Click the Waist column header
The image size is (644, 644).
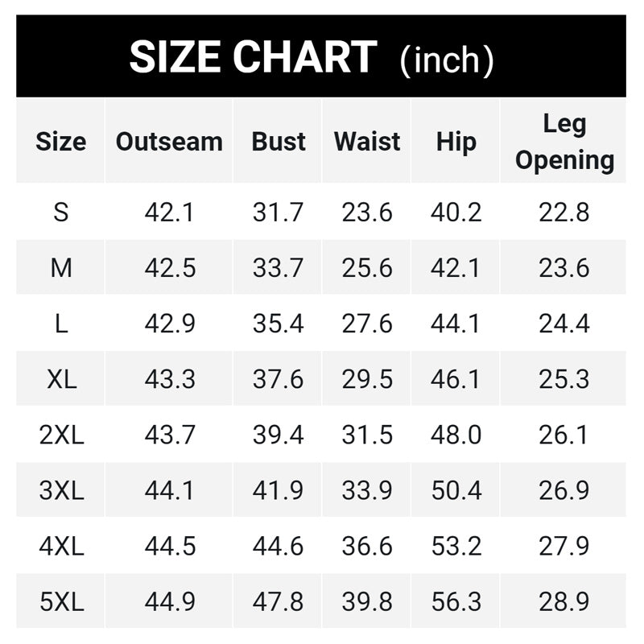point(367,142)
